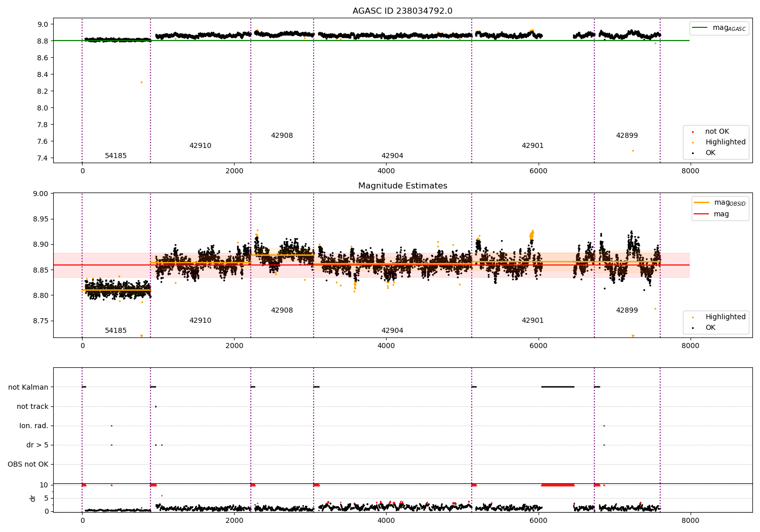This screenshot has height=532, width=760.
Task: Click the 42910 label in the top plot
Action: pos(200,146)
